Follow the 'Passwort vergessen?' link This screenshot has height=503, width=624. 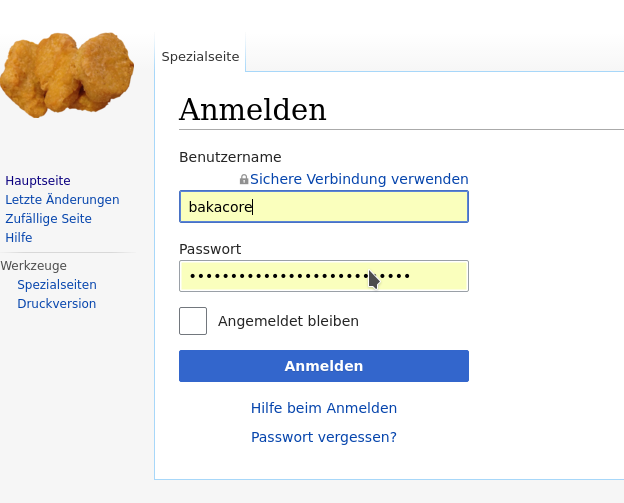pyautogui.click(x=324, y=437)
